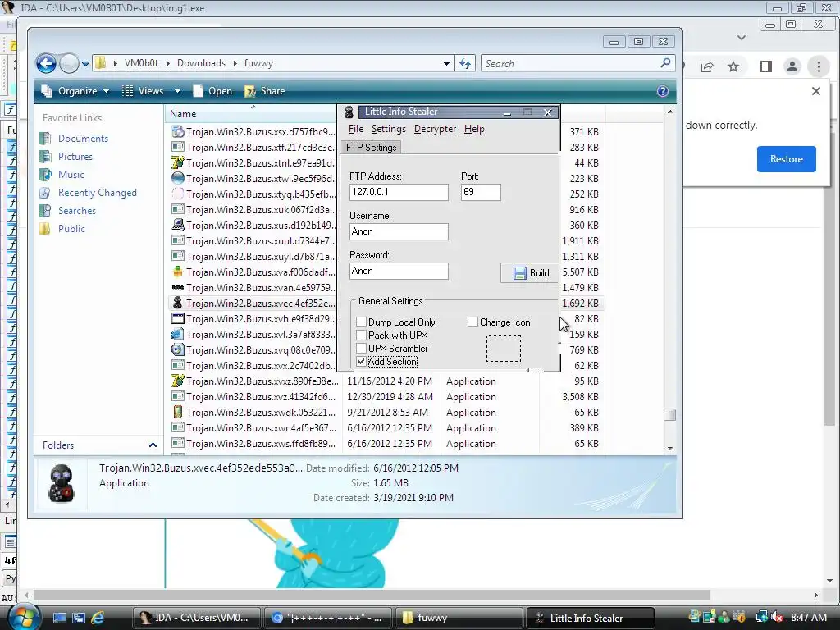Select file Trojan.Win32.Buzus.xtwi.9ec5f96d icon
This screenshot has width=840, height=630.
click(178, 178)
